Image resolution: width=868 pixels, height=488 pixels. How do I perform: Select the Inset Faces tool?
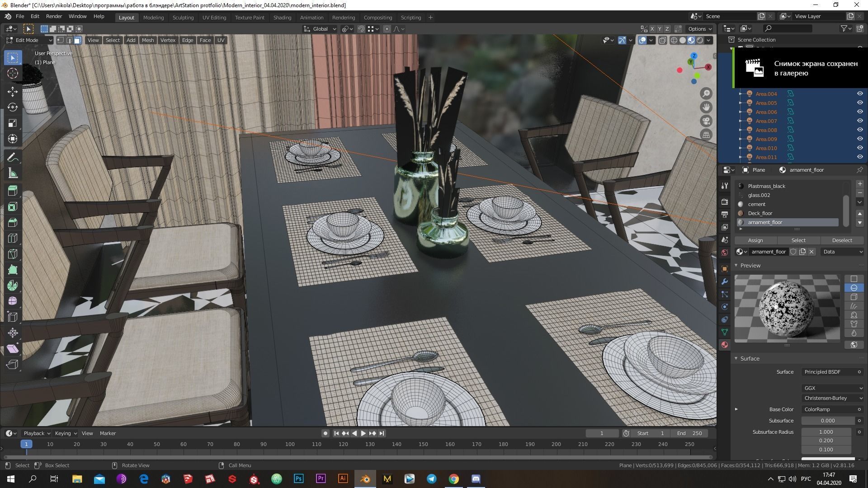(13, 206)
